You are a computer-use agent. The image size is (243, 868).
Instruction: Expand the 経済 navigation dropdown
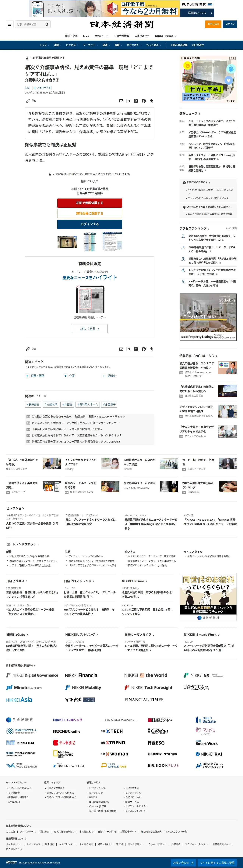[x=106, y=45]
